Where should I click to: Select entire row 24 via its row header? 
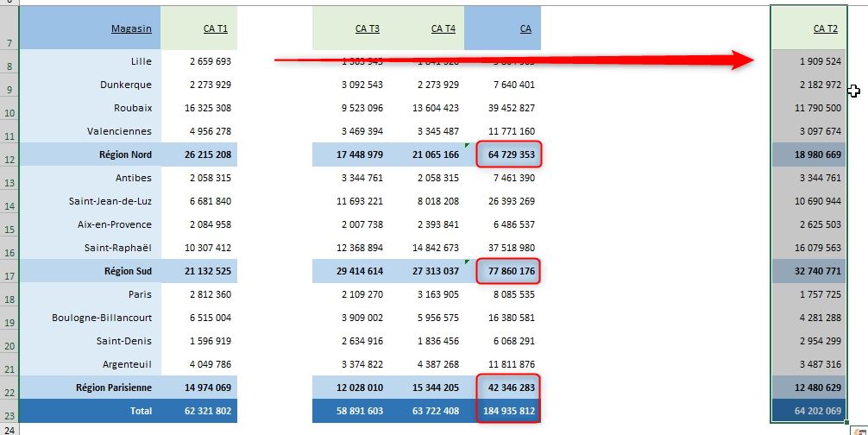click(9, 429)
